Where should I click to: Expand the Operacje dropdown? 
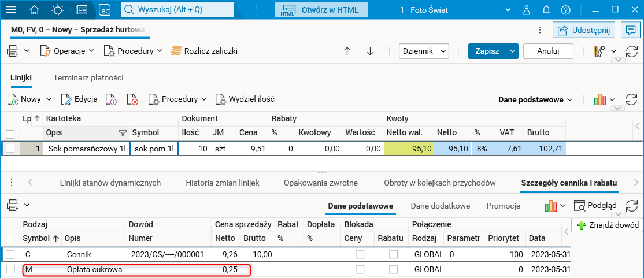[x=91, y=51]
